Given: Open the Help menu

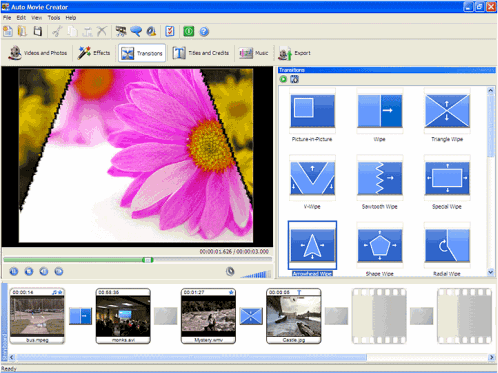Looking at the screenshot, I should click(x=71, y=18).
